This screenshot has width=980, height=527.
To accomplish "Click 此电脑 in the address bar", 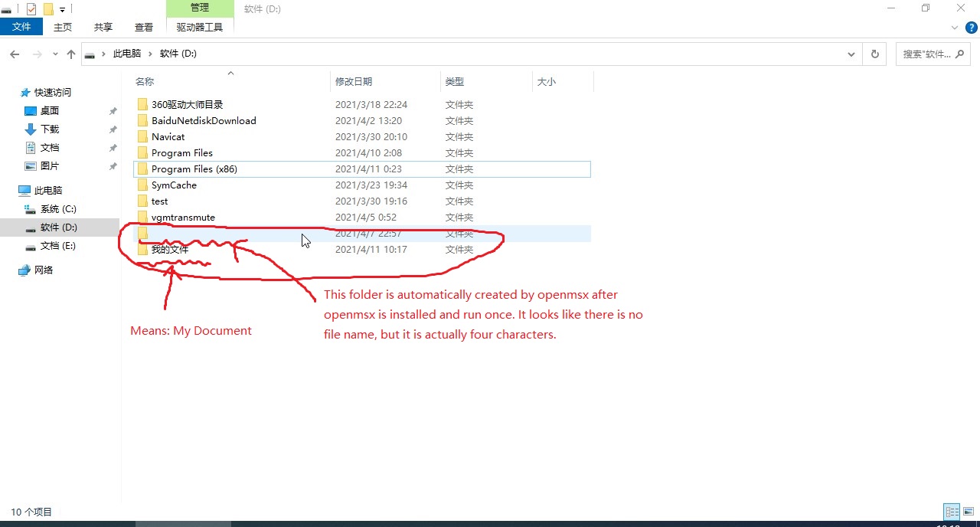I will click(127, 54).
